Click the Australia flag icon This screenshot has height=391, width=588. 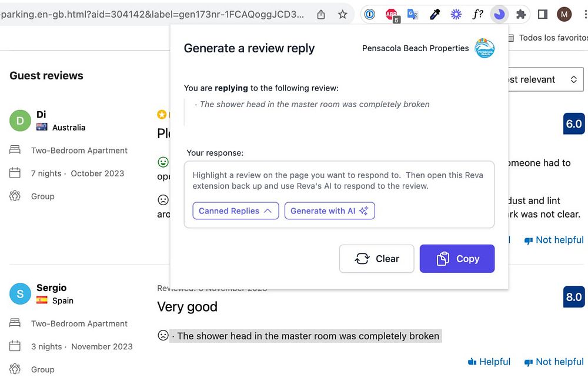pyautogui.click(x=42, y=127)
